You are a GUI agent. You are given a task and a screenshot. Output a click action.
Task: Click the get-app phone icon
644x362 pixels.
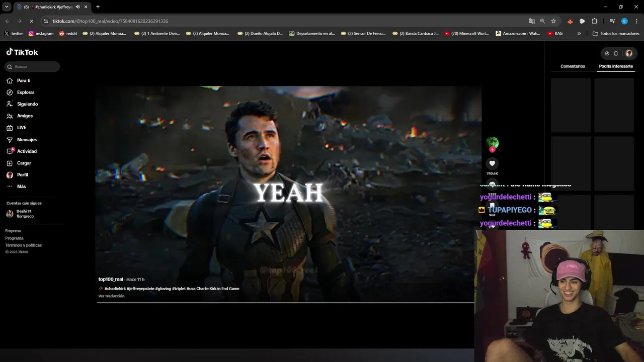point(616,53)
